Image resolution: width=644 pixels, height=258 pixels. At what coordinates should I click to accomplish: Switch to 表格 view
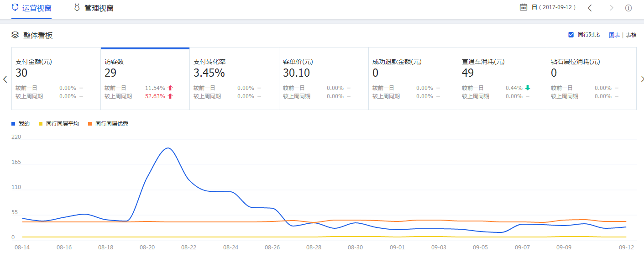[631, 35]
